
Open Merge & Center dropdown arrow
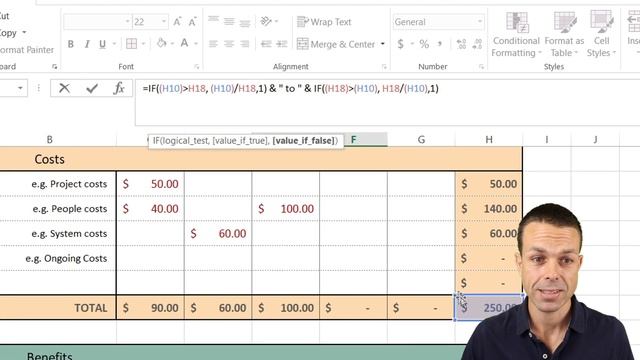(x=382, y=44)
